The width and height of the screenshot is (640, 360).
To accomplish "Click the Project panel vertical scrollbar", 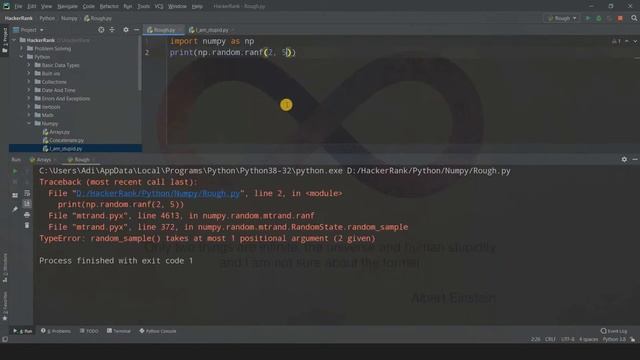I will pos(140,63).
